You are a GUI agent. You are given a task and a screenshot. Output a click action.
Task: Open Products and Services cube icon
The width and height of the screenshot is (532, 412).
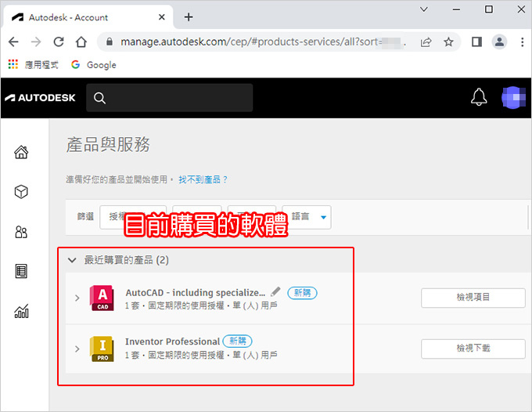click(x=21, y=192)
